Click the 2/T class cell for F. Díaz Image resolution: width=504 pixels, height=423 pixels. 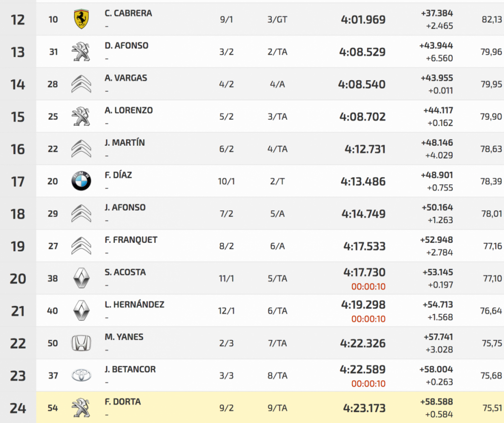pos(278,182)
